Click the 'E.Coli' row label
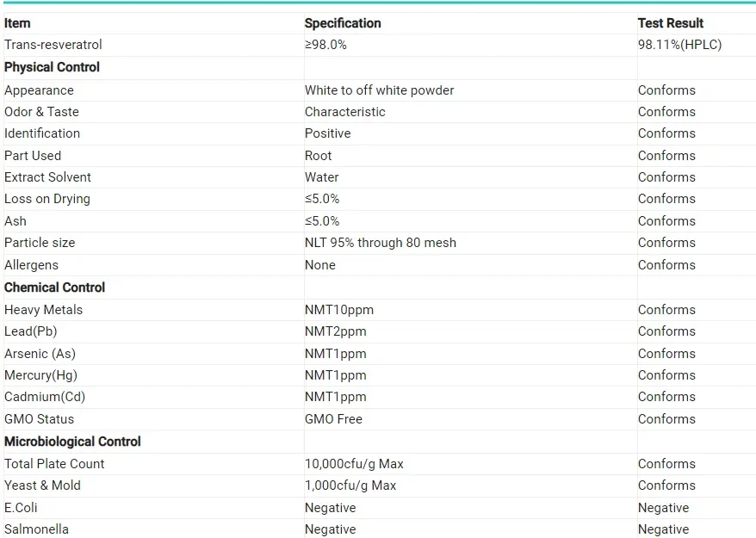Screen dimensions: 756x538 21,508
